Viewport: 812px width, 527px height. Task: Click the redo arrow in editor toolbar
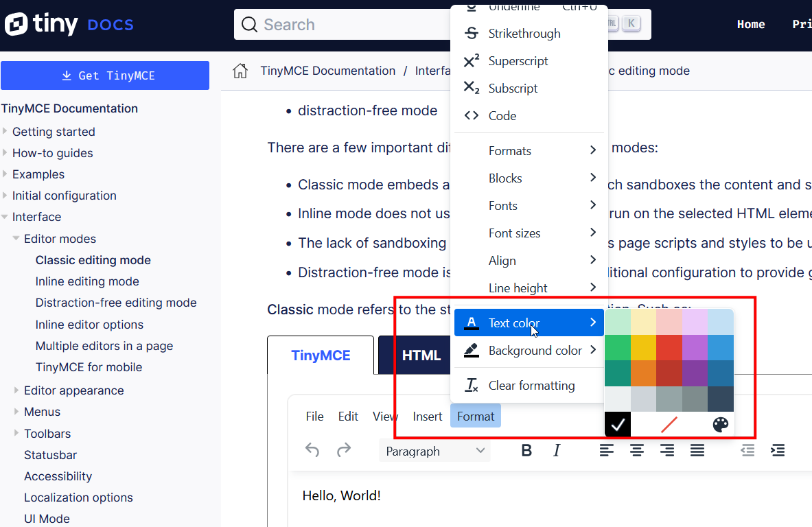343,450
